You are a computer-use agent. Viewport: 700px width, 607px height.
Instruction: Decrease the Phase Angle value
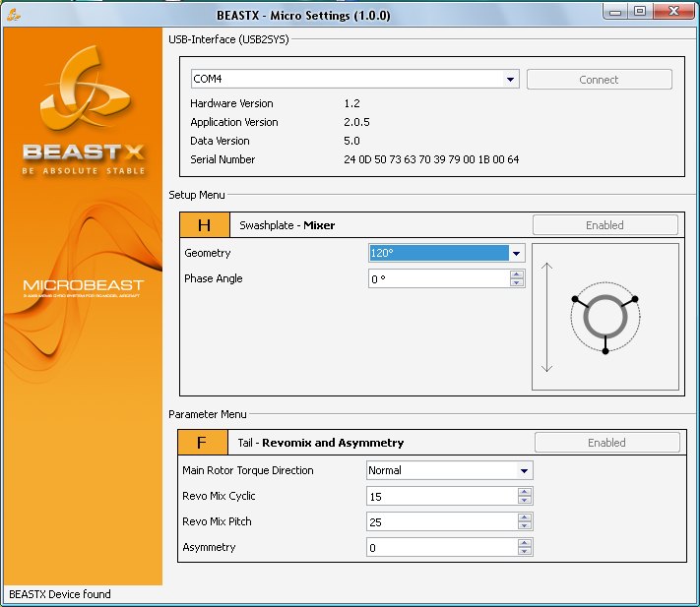pyautogui.click(x=517, y=282)
